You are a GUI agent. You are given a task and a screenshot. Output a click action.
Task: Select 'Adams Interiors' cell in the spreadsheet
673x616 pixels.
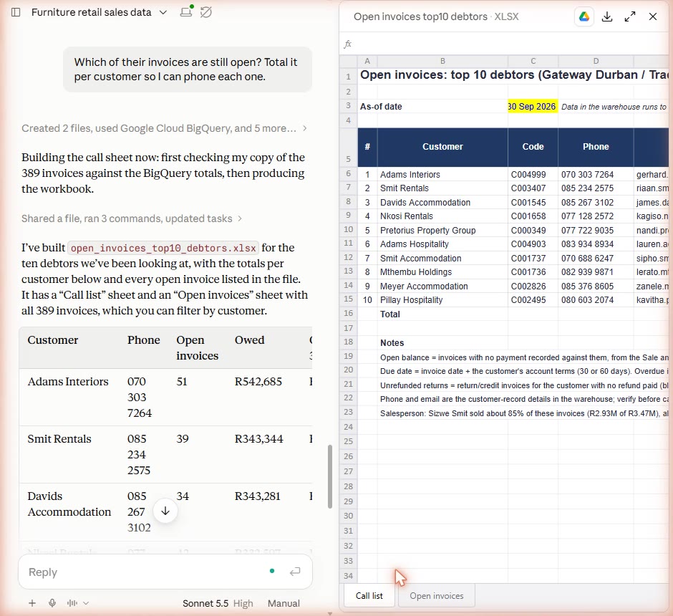pos(442,174)
